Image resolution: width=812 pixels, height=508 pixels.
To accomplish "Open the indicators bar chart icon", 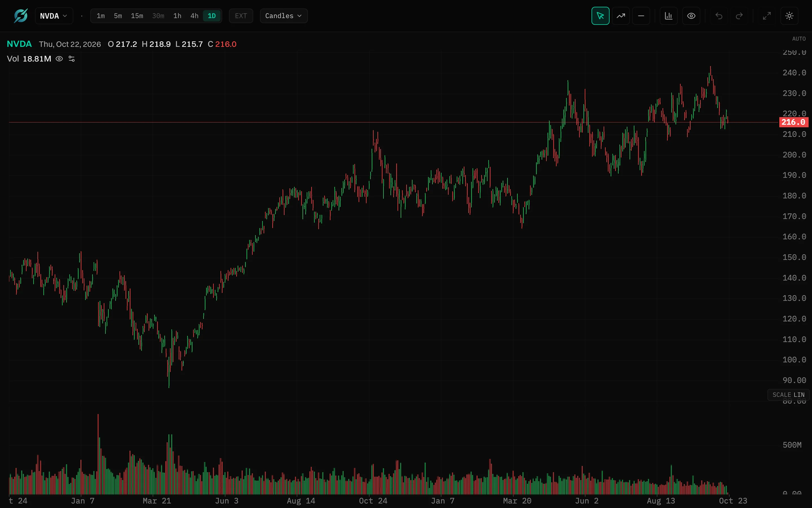I will (668, 16).
